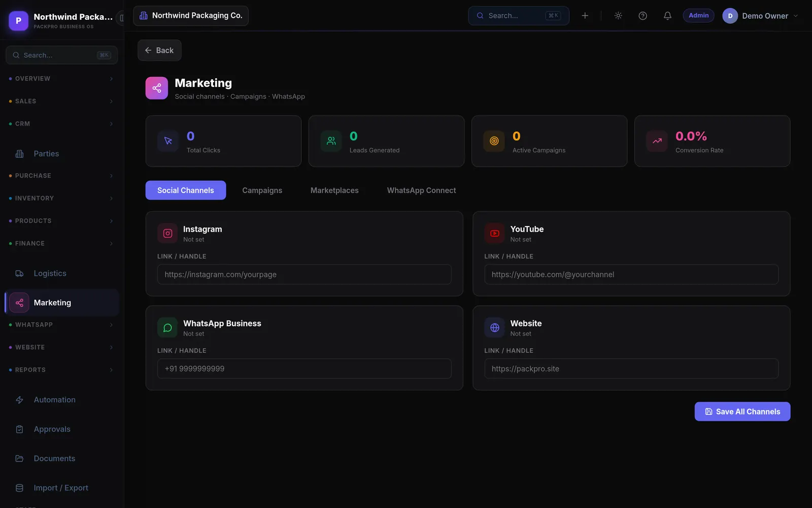Image resolution: width=812 pixels, height=508 pixels.
Task: Click the Total Clicks cursor icon
Action: click(168, 141)
